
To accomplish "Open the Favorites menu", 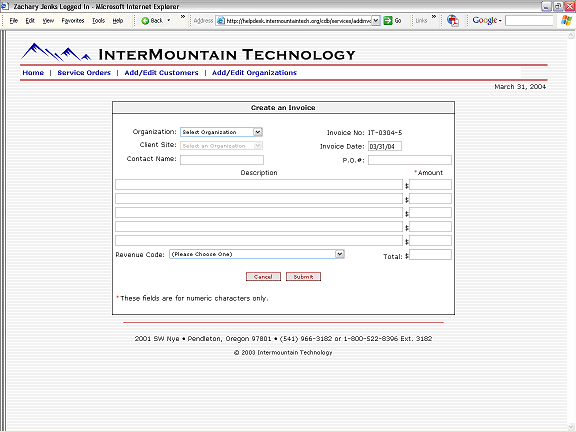I will [73, 21].
